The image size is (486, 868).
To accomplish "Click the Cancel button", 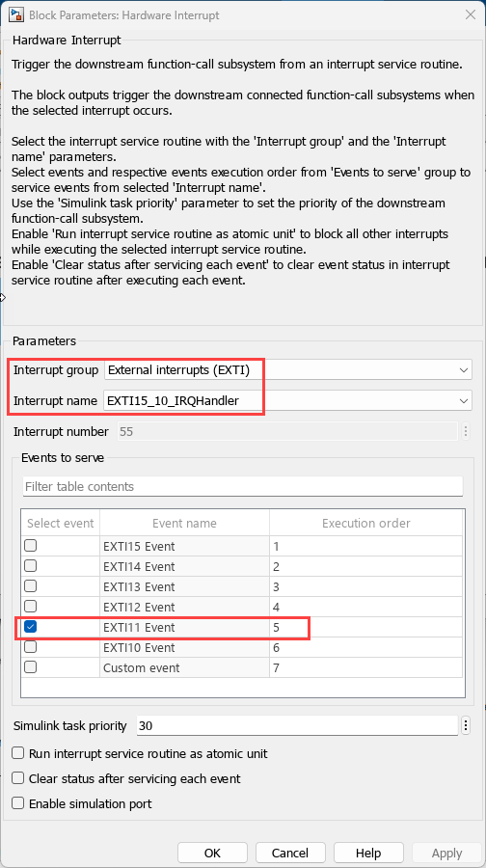I will 290,854.
